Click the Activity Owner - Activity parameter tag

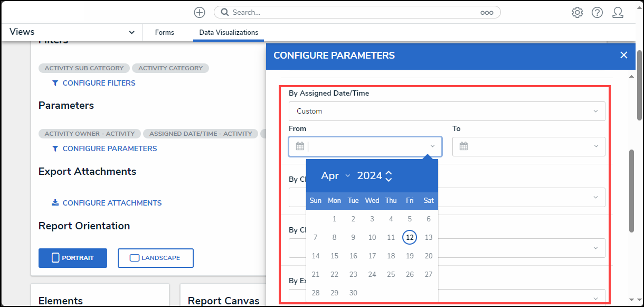click(x=89, y=134)
